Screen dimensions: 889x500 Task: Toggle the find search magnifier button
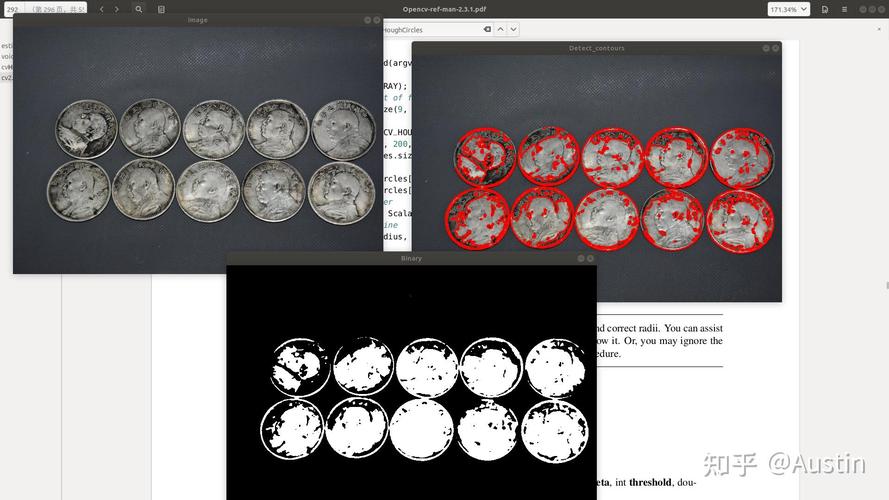click(139, 9)
